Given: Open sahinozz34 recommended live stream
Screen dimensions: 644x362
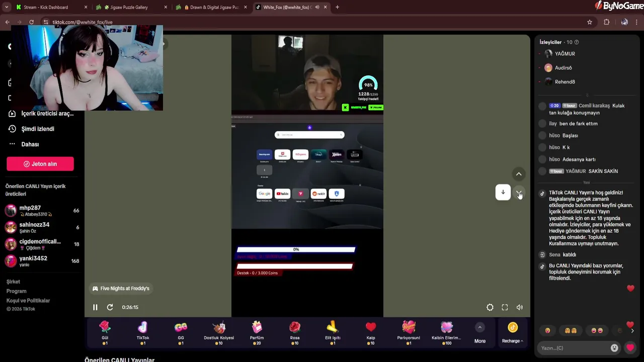Looking at the screenshot, I should tap(42, 227).
